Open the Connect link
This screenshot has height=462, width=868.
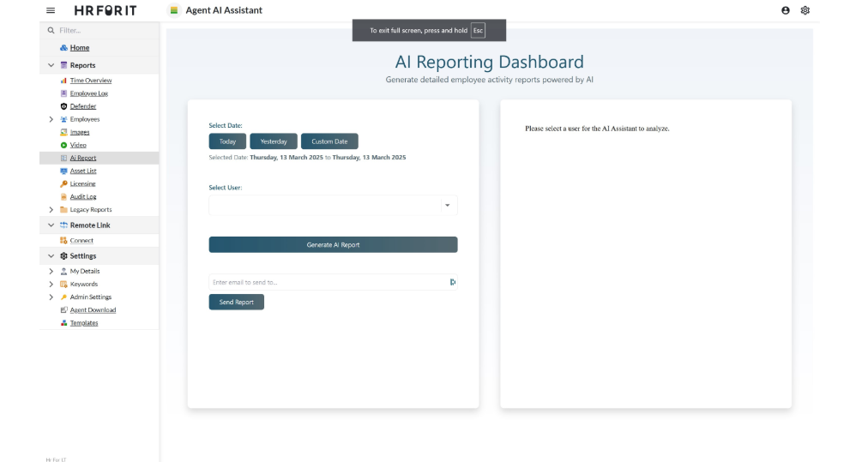[81, 240]
